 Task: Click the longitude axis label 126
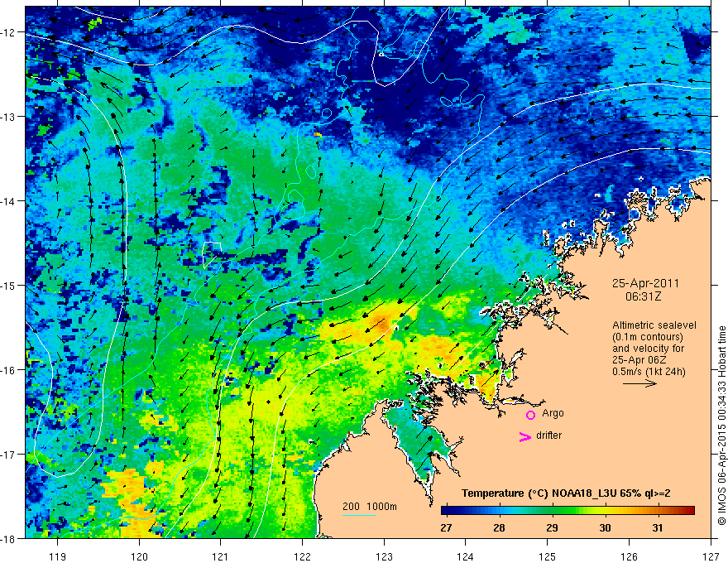tap(629, 556)
